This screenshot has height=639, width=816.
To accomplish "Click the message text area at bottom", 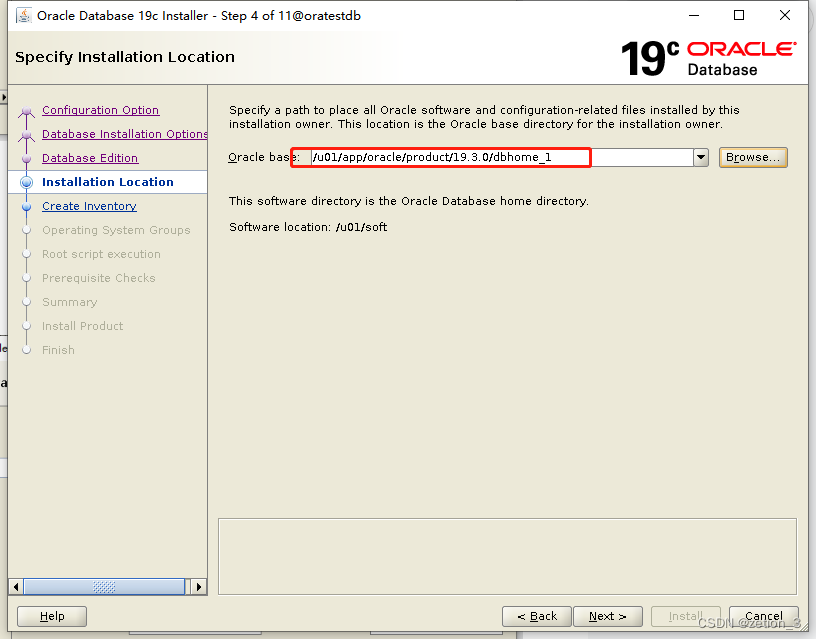I will tap(507, 556).
